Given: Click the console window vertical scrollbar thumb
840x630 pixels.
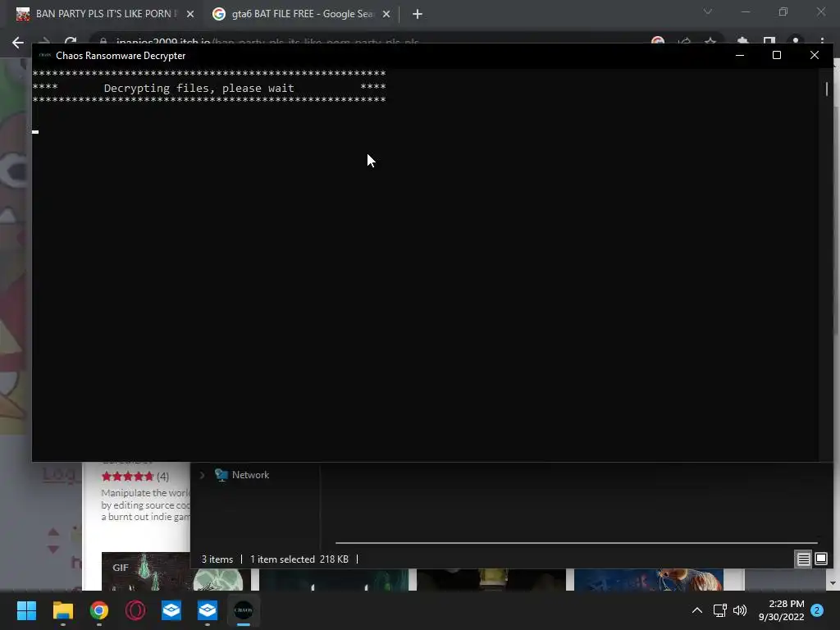Looking at the screenshot, I should coord(827,89).
